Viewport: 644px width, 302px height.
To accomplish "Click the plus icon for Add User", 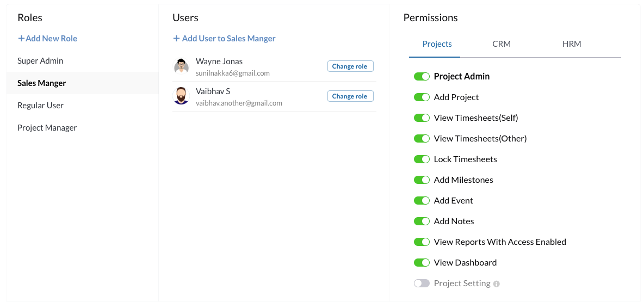I will (176, 39).
